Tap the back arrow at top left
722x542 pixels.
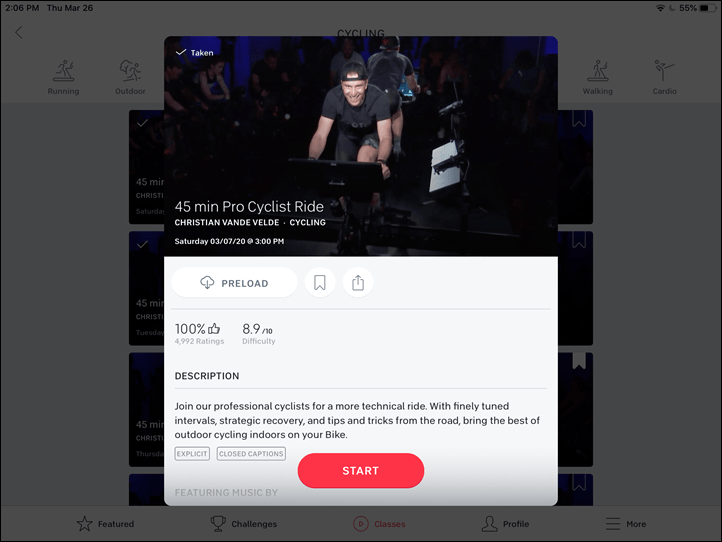pos(18,32)
